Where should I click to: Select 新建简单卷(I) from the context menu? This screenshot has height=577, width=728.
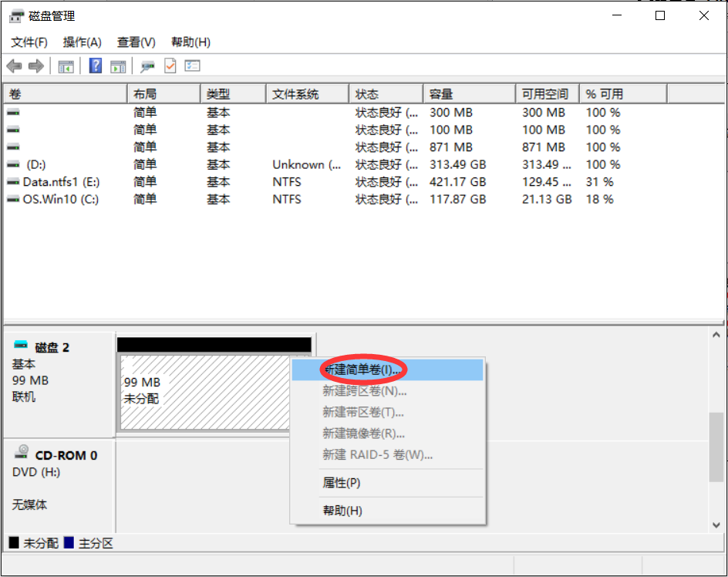coord(362,369)
